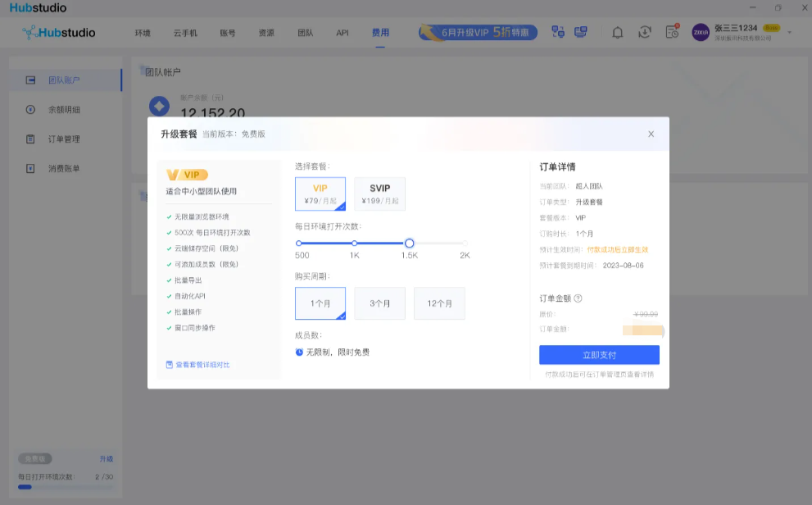The height and width of the screenshot is (505, 812).
Task: Expand the account dropdown arrow beside 张三三1234
Action: (x=790, y=33)
